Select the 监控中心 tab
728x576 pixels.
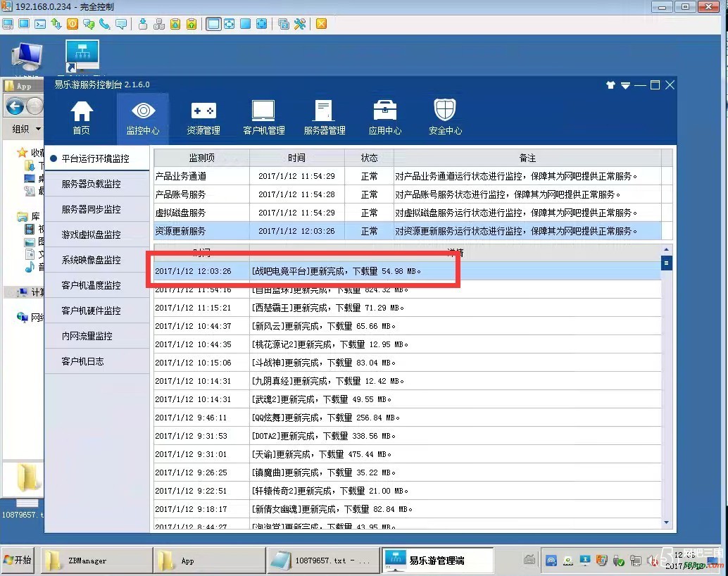[143, 118]
